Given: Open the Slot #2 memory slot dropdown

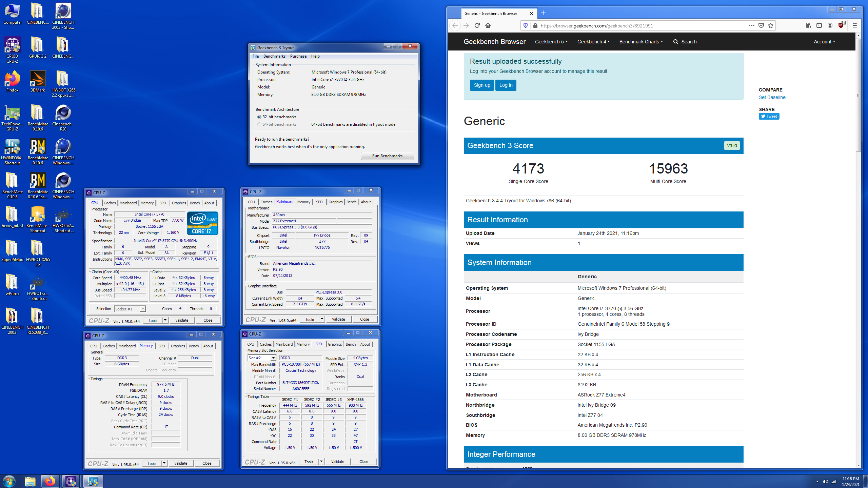Looking at the screenshot, I should pos(262,358).
